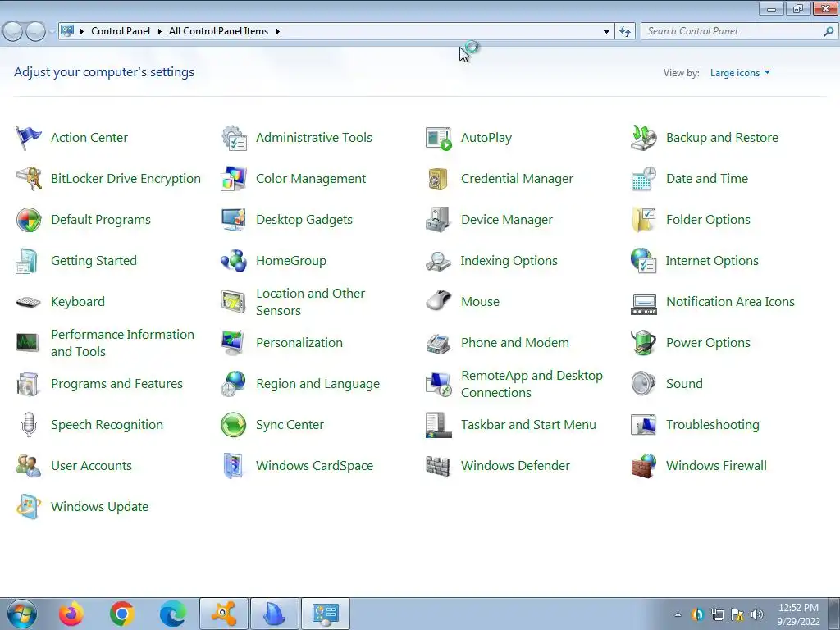
Task: Open the Windows CardSpace link
Action: coord(314,466)
